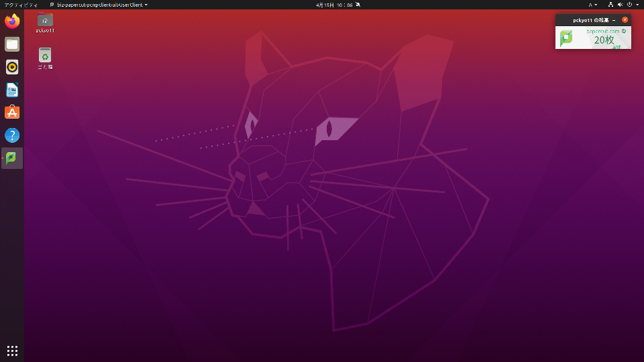Open the wired network status icon

[610, 5]
